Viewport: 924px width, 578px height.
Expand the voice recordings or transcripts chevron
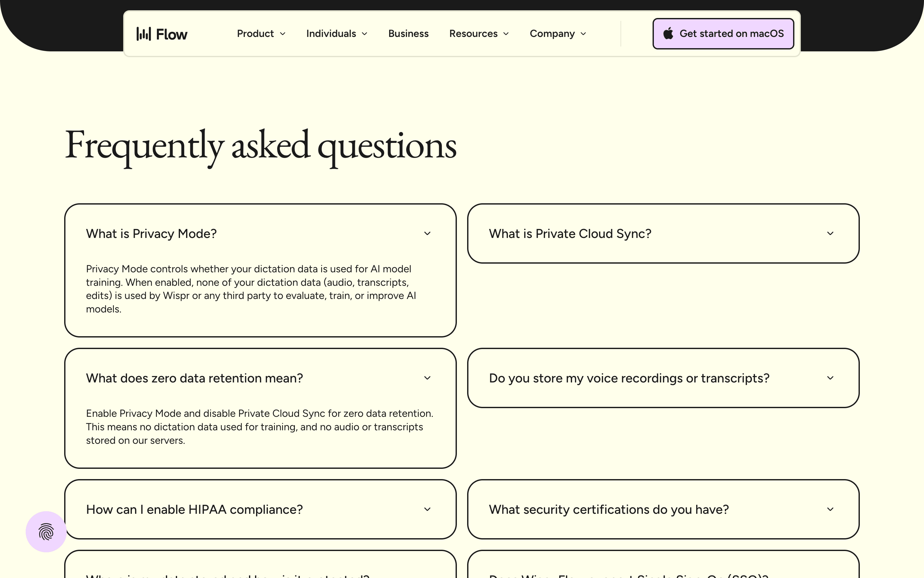tap(830, 378)
